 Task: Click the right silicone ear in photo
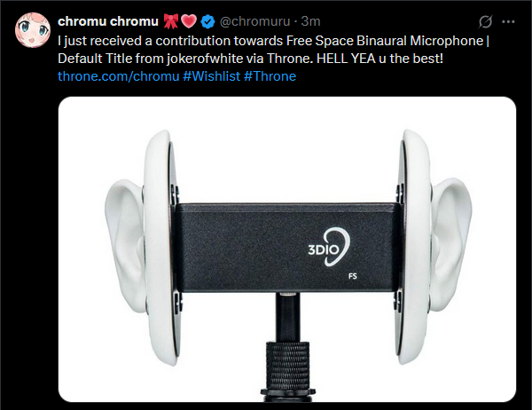tap(450, 245)
